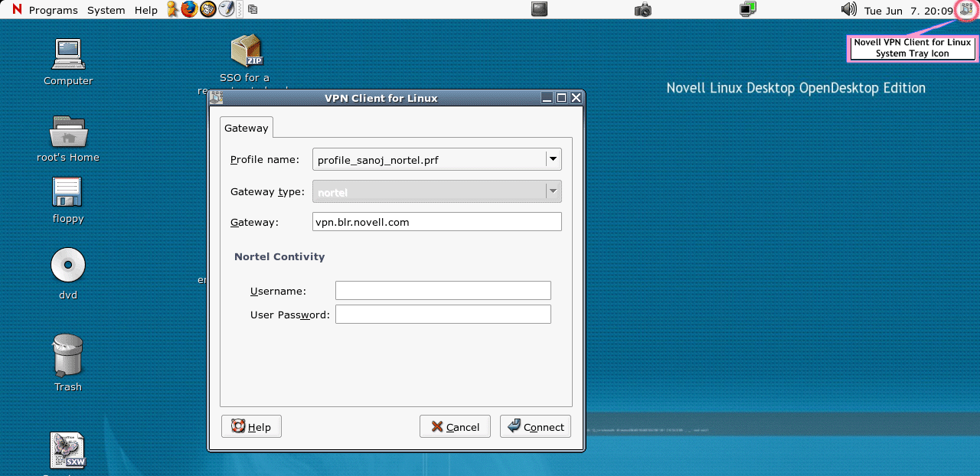Open the Profile name dropdown
Screen dimensions: 980x476
tap(552, 159)
